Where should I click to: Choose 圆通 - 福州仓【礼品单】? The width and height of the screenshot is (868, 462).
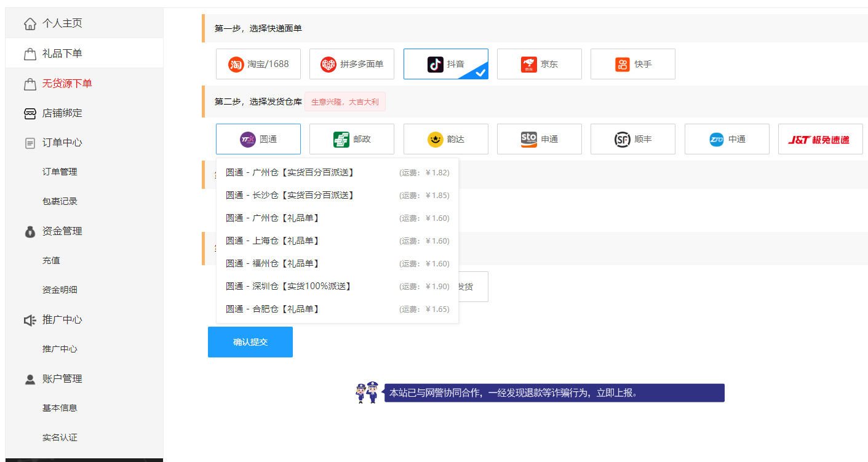pyautogui.click(x=337, y=263)
